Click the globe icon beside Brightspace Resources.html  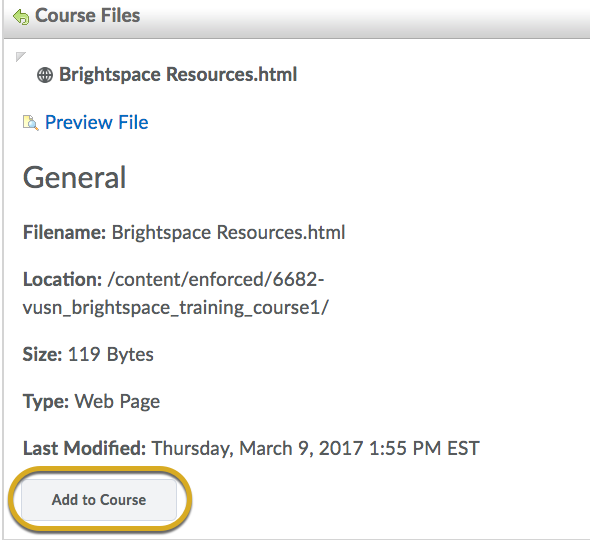45,75
